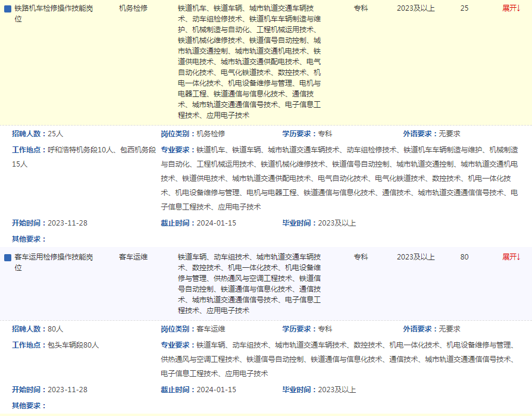The width and height of the screenshot is (532, 416).
Task: Open the 铁路机车检修操作技能岗位 job title
Action: click(x=54, y=14)
